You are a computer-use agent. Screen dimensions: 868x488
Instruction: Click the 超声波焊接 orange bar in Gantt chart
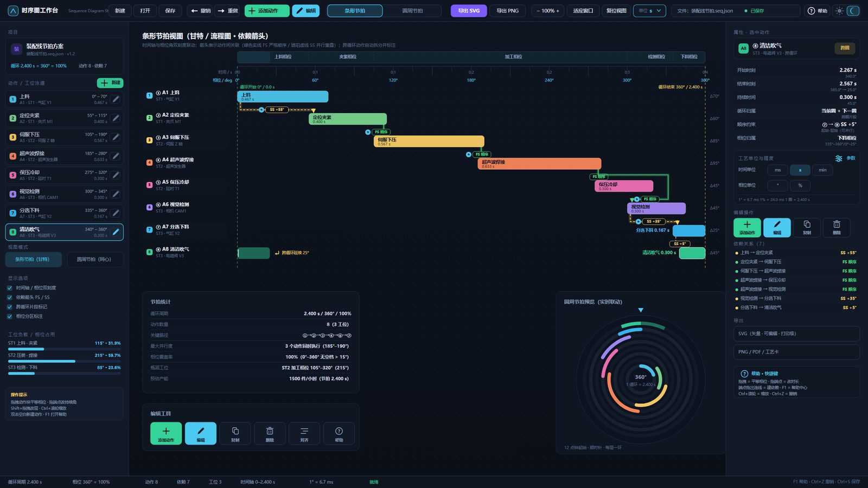click(x=539, y=164)
